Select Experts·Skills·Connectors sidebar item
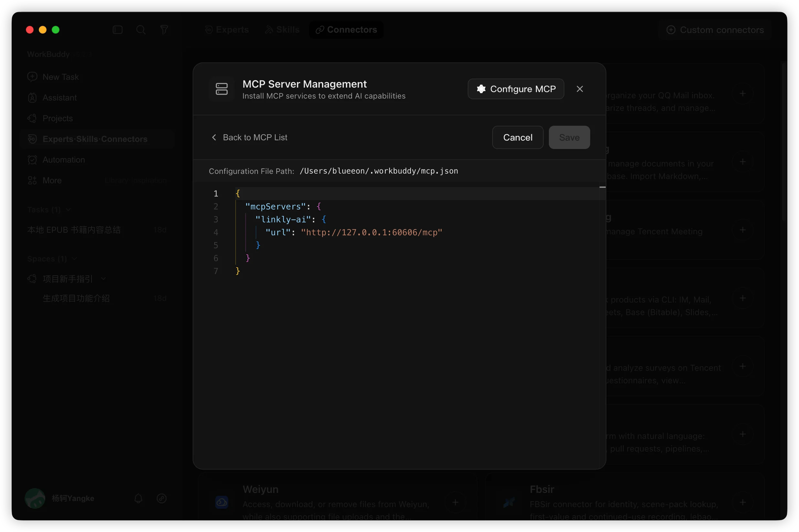This screenshot has height=532, width=799. (97, 139)
